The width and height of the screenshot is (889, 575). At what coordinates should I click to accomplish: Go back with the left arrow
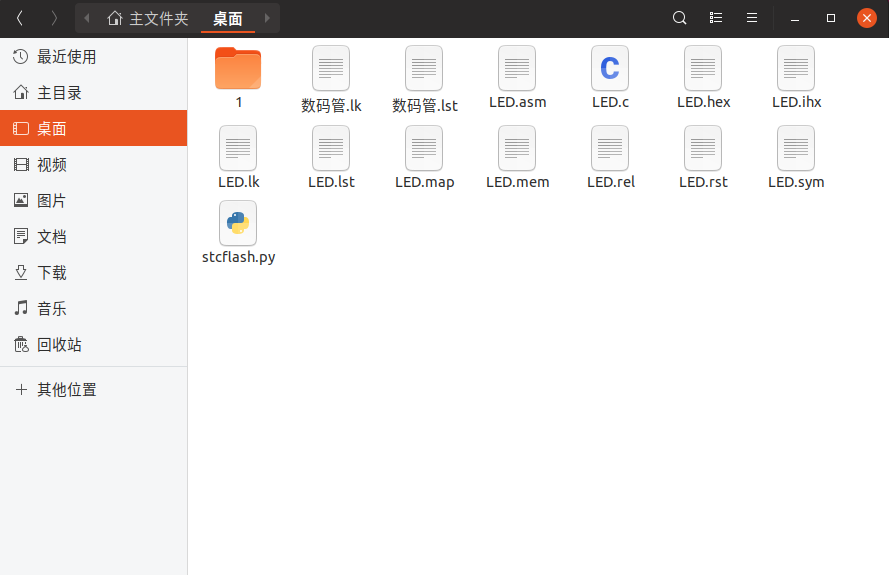(x=20, y=18)
